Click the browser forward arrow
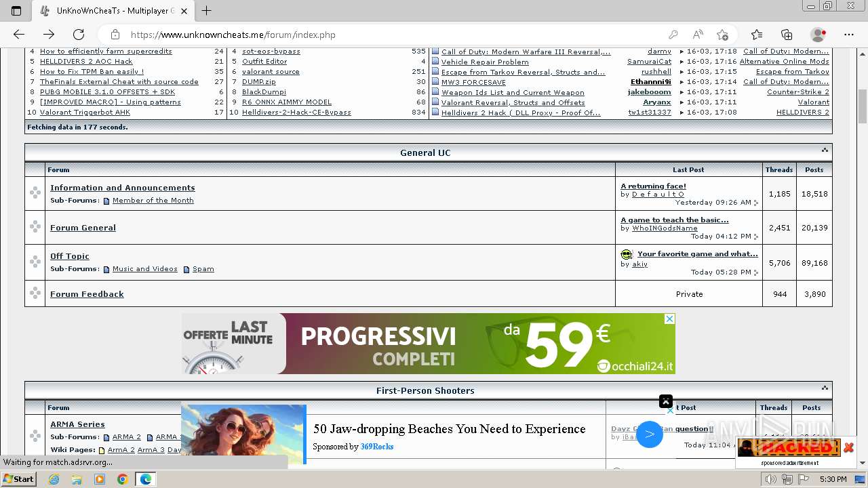This screenshot has height=488, width=868. [x=49, y=35]
